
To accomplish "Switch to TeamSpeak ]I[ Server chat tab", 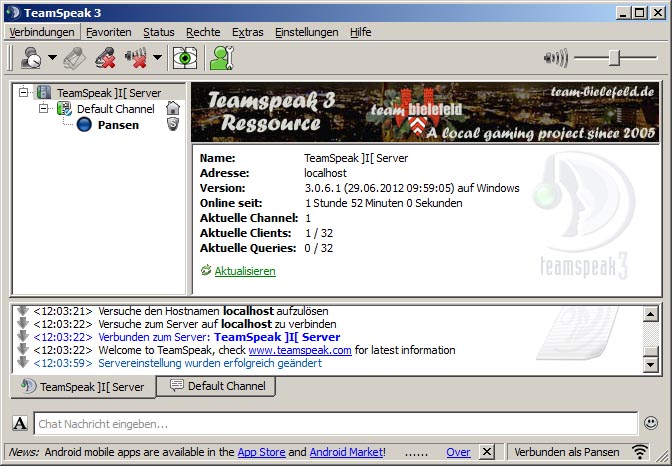I will pyautogui.click(x=83, y=387).
